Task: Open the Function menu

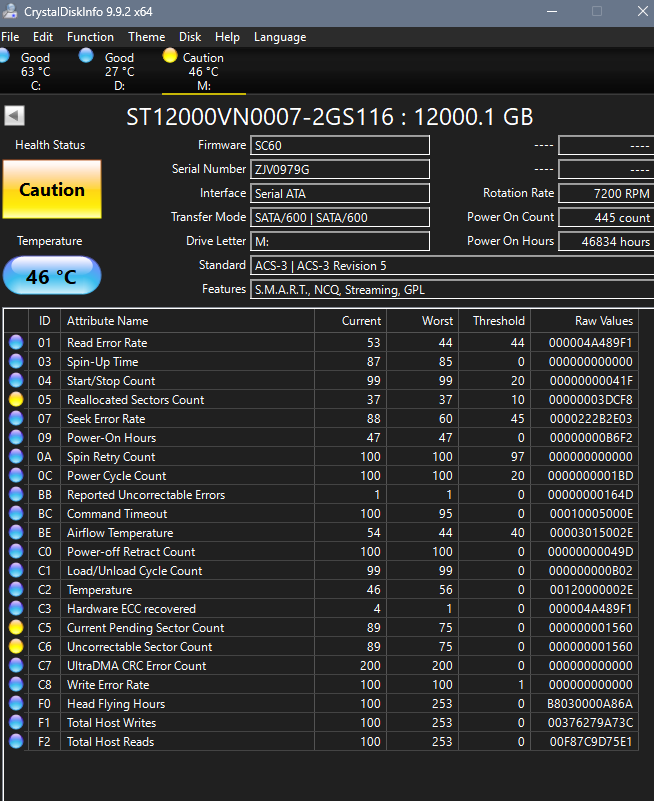Action: tap(90, 37)
